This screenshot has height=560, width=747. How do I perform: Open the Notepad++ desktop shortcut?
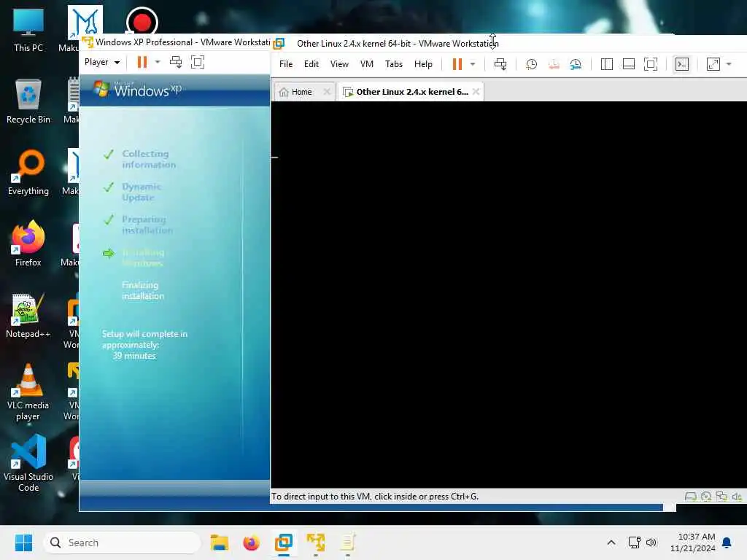coord(28,316)
